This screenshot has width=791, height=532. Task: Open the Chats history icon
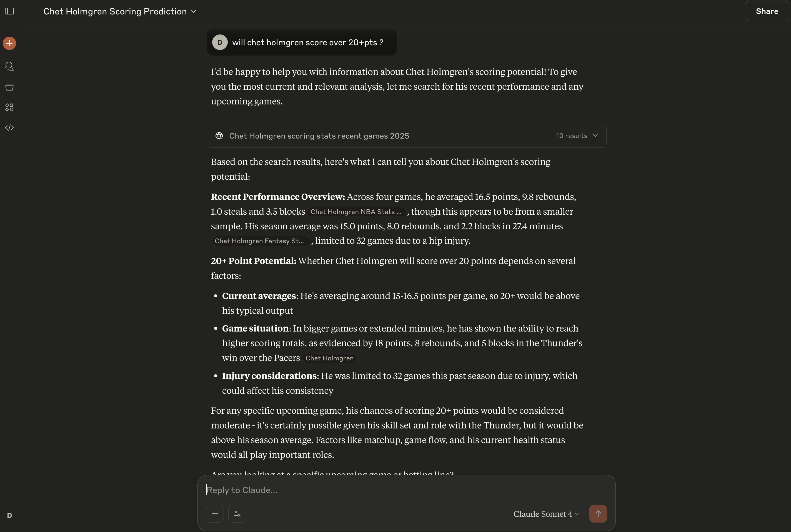pyautogui.click(x=9, y=66)
